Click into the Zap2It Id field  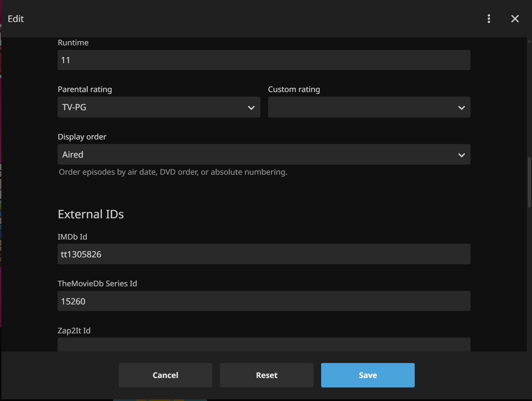264,345
